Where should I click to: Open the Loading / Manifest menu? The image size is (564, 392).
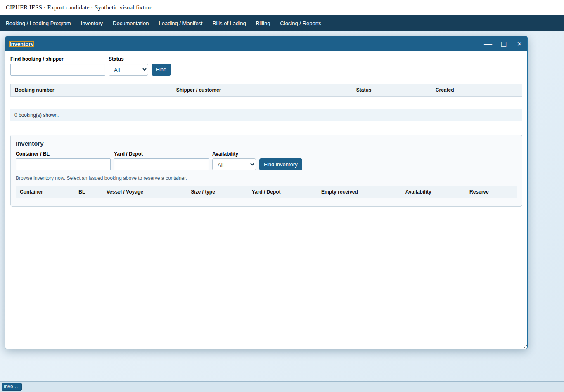pyautogui.click(x=181, y=24)
